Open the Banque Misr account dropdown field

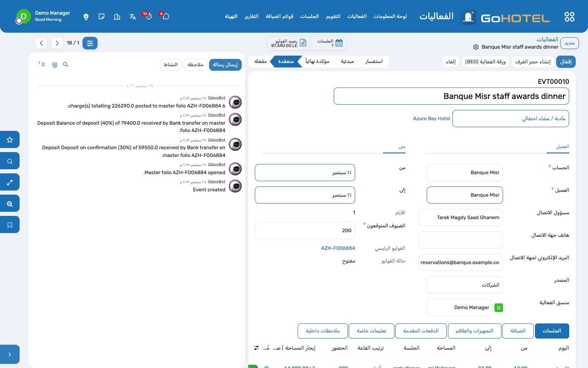[465, 173]
